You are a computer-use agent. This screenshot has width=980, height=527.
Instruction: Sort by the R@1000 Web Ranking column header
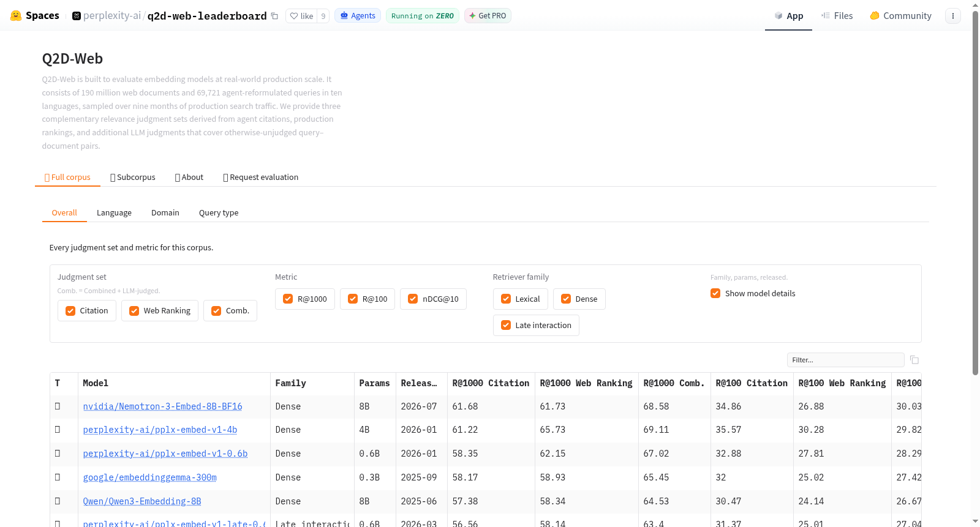click(586, 384)
